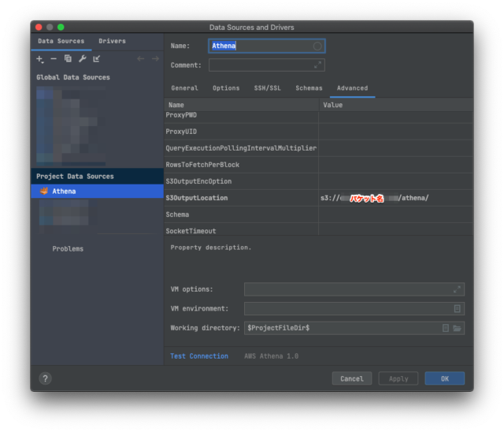Switch to the Data Sources tab
Image resolution: width=504 pixels, height=432 pixels.
pyautogui.click(x=61, y=41)
